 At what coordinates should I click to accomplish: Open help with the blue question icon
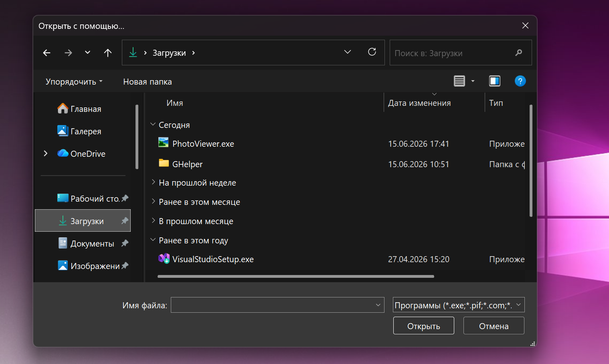(x=520, y=81)
